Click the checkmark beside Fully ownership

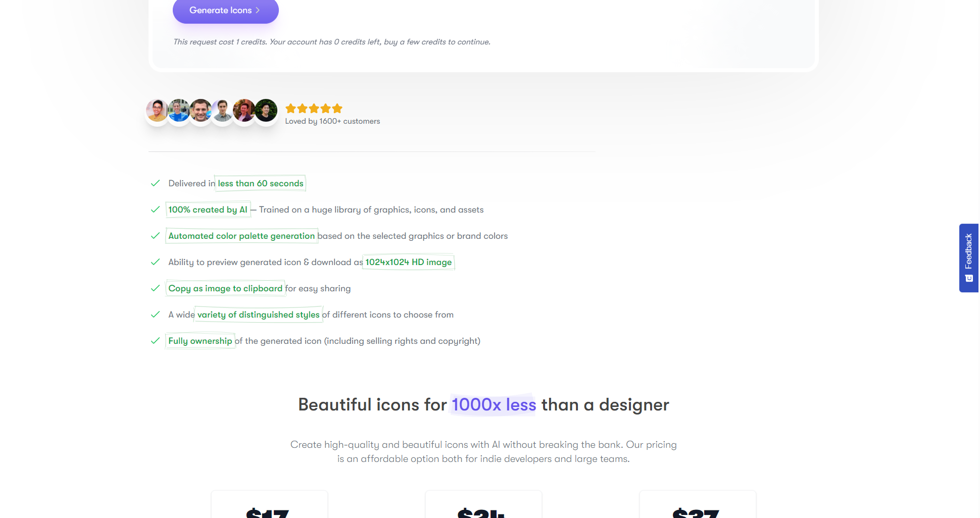[x=155, y=341]
